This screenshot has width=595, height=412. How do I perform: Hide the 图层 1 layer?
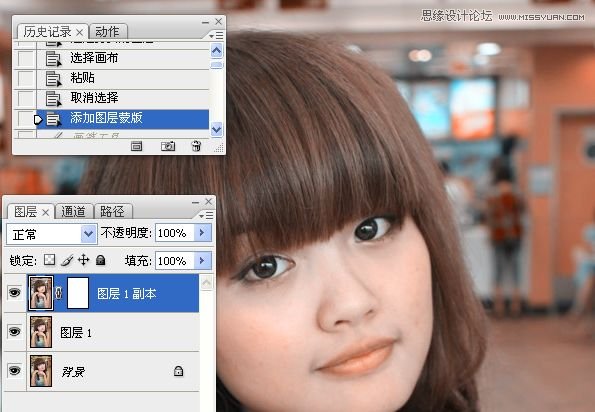(14, 332)
